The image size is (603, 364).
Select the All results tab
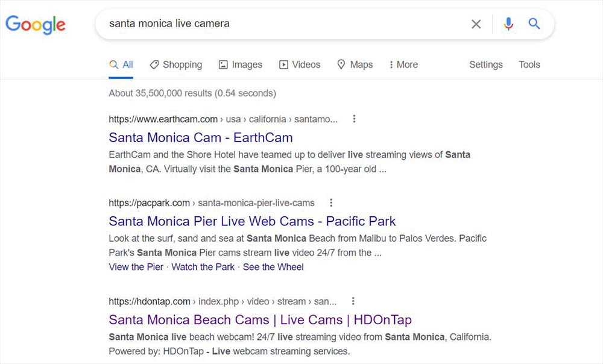(121, 64)
